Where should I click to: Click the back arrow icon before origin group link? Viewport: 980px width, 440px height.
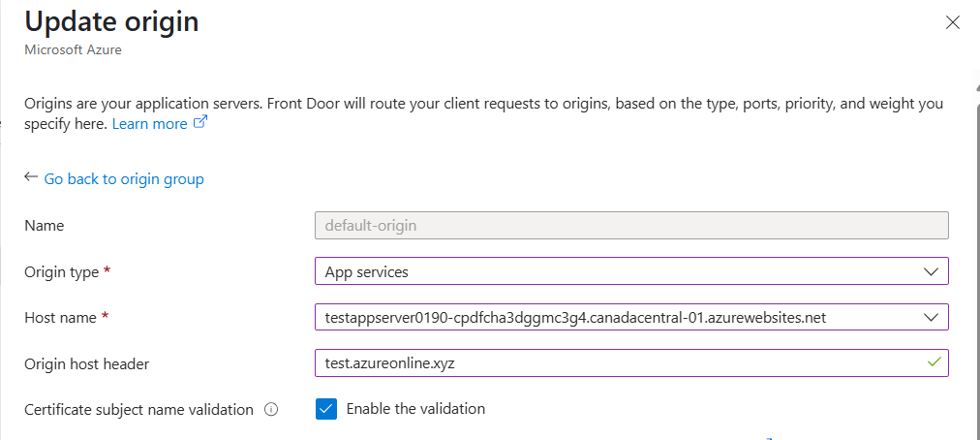tap(31, 177)
